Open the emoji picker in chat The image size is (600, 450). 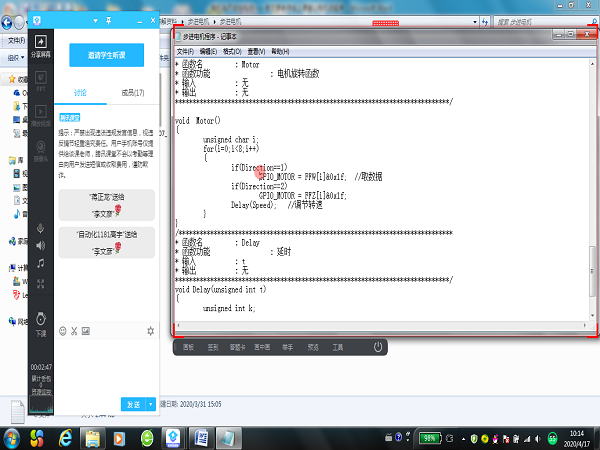(63, 331)
